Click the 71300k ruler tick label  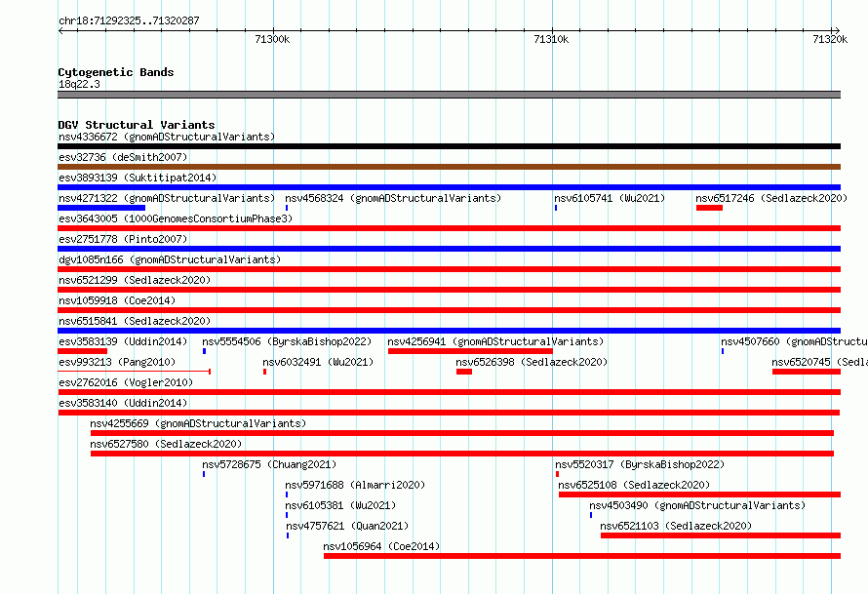point(272,39)
